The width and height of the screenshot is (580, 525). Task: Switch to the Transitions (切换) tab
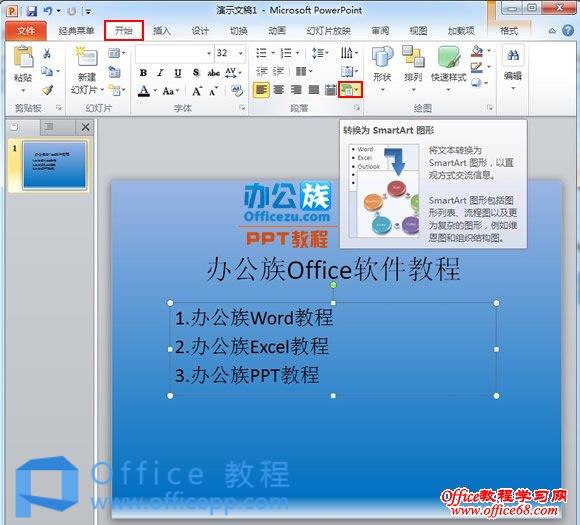[x=239, y=30]
